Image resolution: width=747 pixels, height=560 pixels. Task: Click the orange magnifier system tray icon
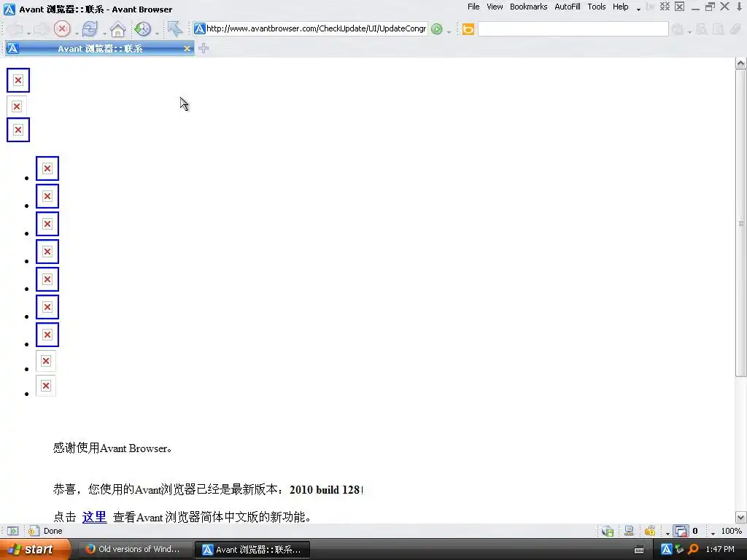[694, 549]
